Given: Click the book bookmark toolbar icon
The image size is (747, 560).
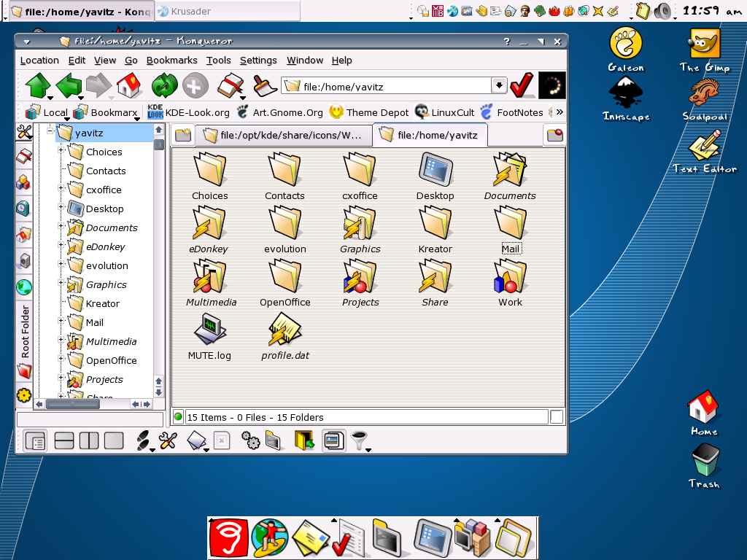Looking at the screenshot, I should point(231,86).
